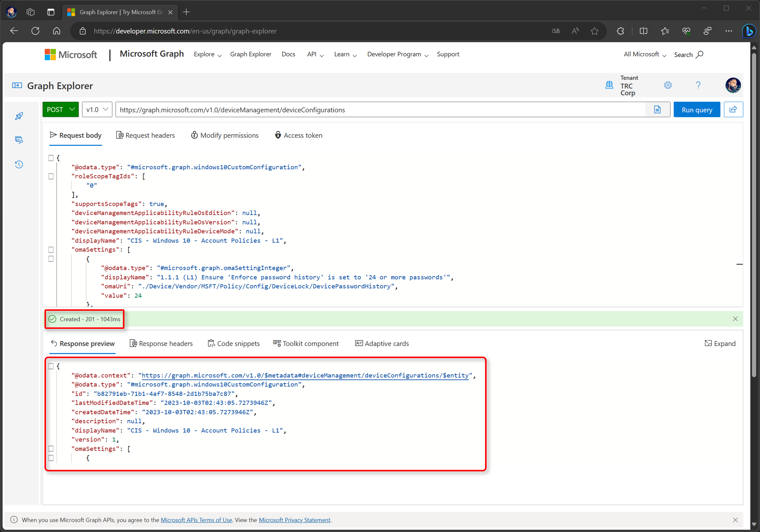Toggle the Graph Explorer sidebar collapse icon
Image resolution: width=760 pixels, height=532 pixels.
(17, 85)
